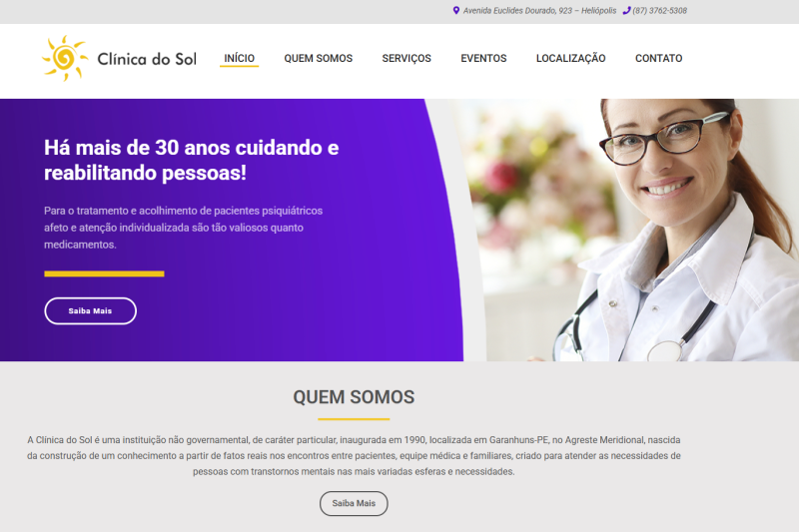Go to the QUEM SOMOS menu page
The width and height of the screenshot is (799, 532).
pyautogui.click(x=318, y=58)
